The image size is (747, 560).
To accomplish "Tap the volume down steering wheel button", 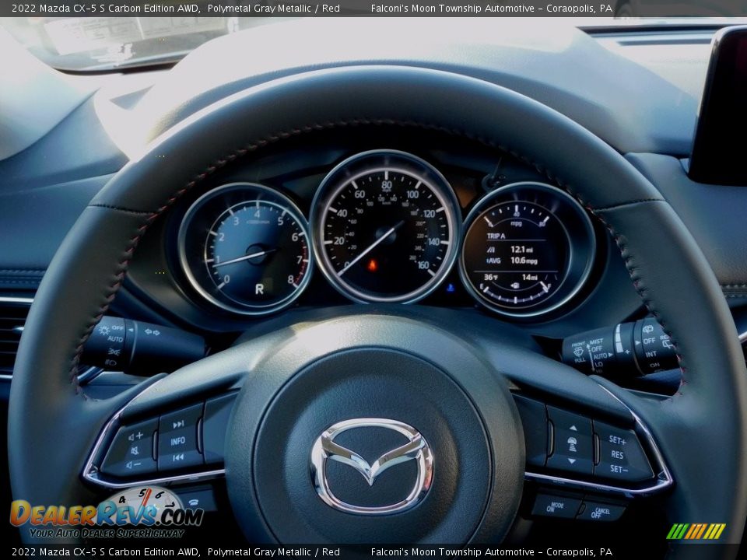I will point(134,464).
